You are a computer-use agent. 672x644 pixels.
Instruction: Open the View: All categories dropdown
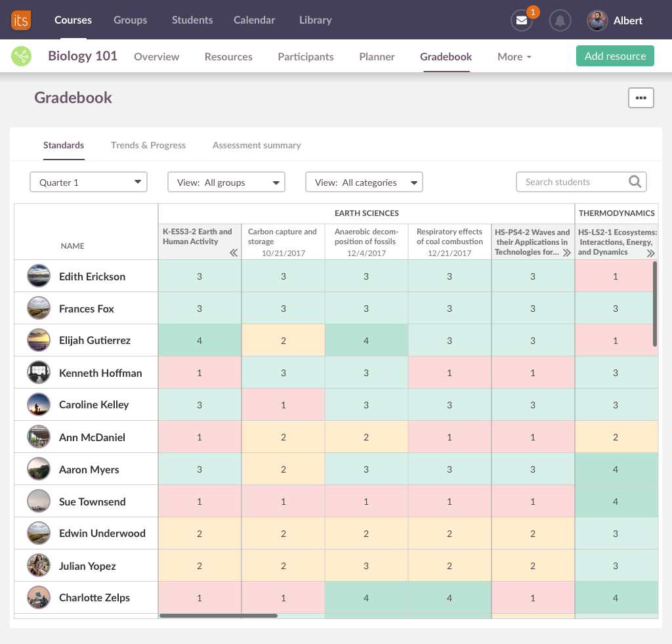click(x=364, y=182)
